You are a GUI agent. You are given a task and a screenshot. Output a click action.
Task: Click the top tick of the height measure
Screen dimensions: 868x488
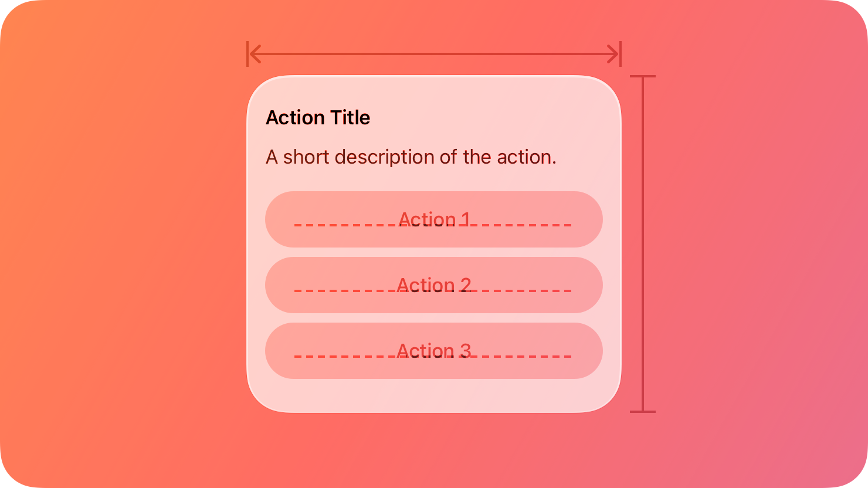(643, 76)
